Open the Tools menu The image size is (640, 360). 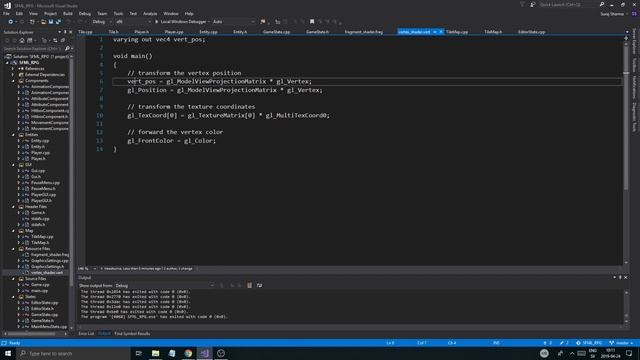tap(118, 13)
